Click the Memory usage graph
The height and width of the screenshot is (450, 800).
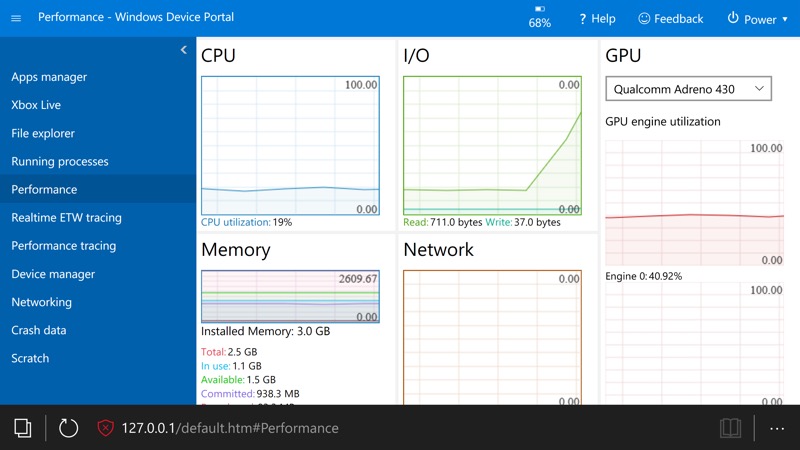click(x=290, y=296)
